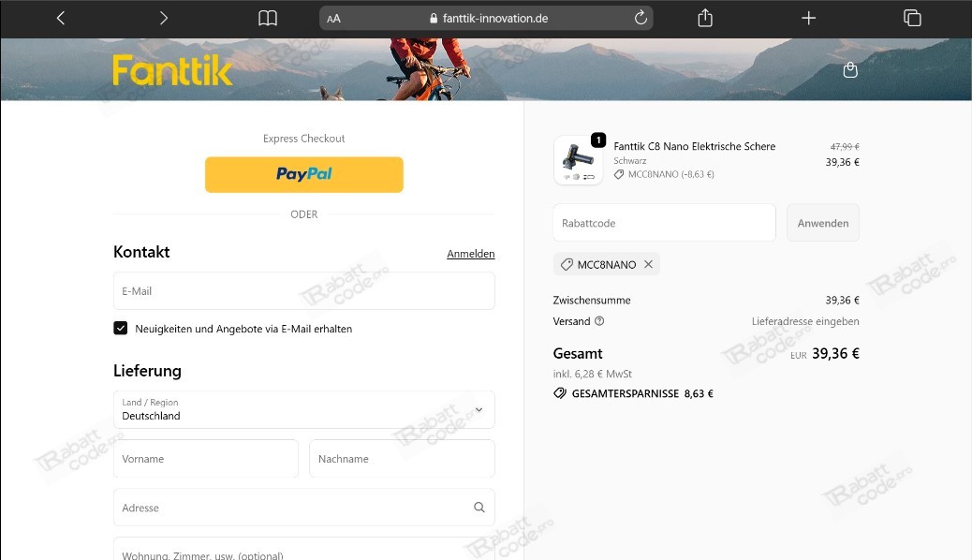Open the Land / Region dropdown
The image size is (972, 560).
[303, 409]
